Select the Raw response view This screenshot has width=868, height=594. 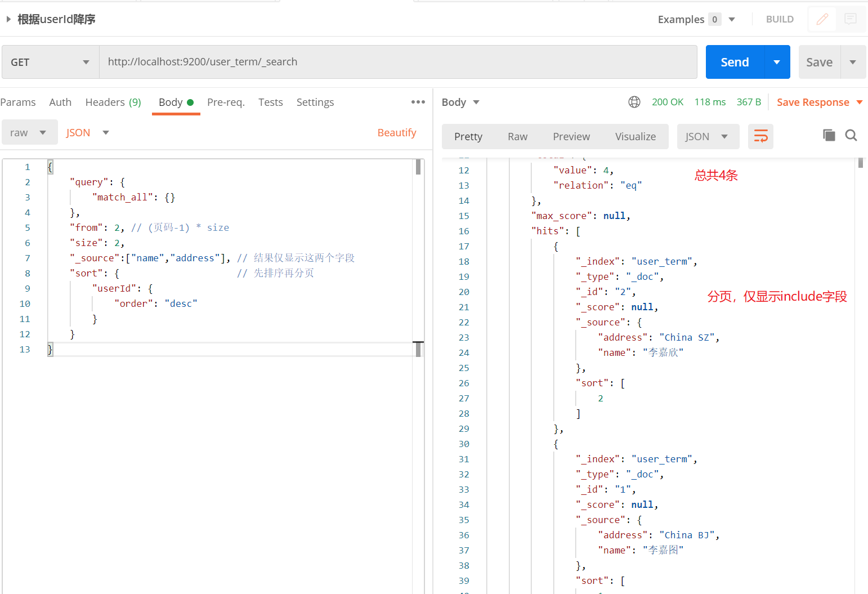(517, 136)
